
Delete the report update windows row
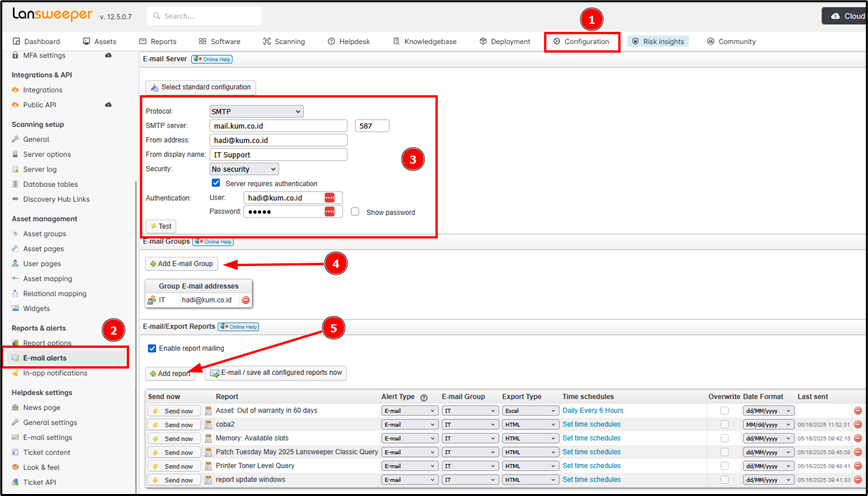pos(858,480)
